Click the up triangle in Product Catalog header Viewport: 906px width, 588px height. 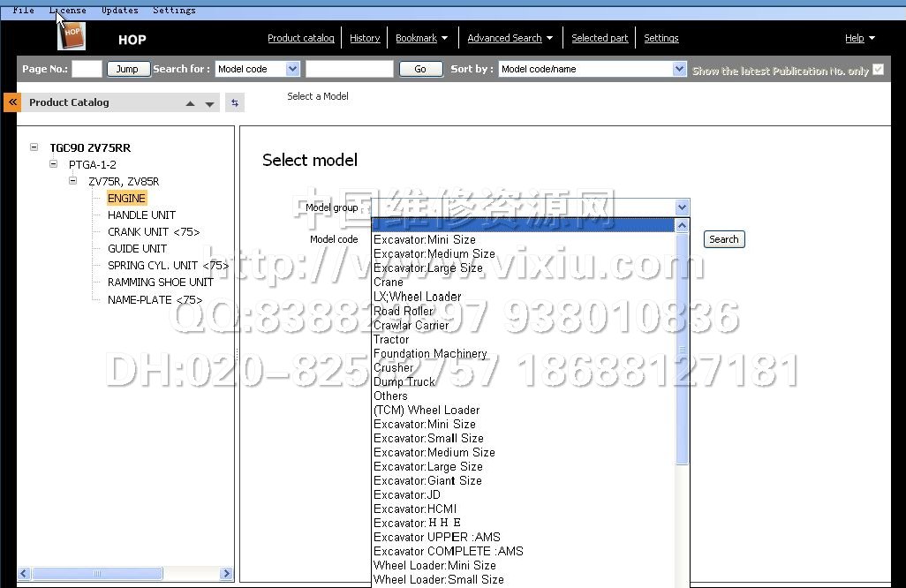pos(190,103)
